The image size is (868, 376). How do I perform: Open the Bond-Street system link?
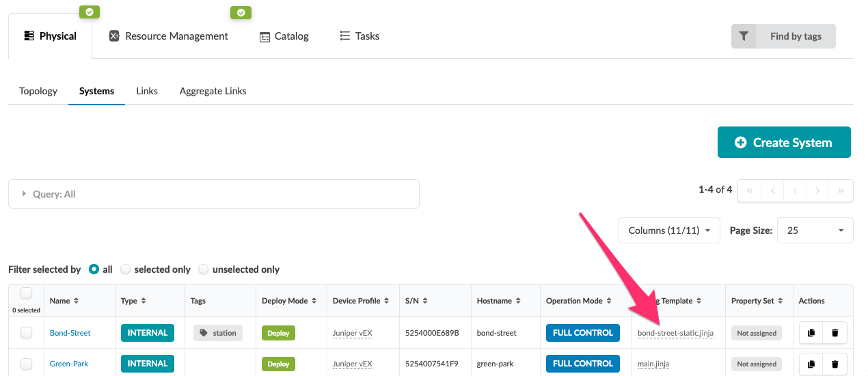70,333
